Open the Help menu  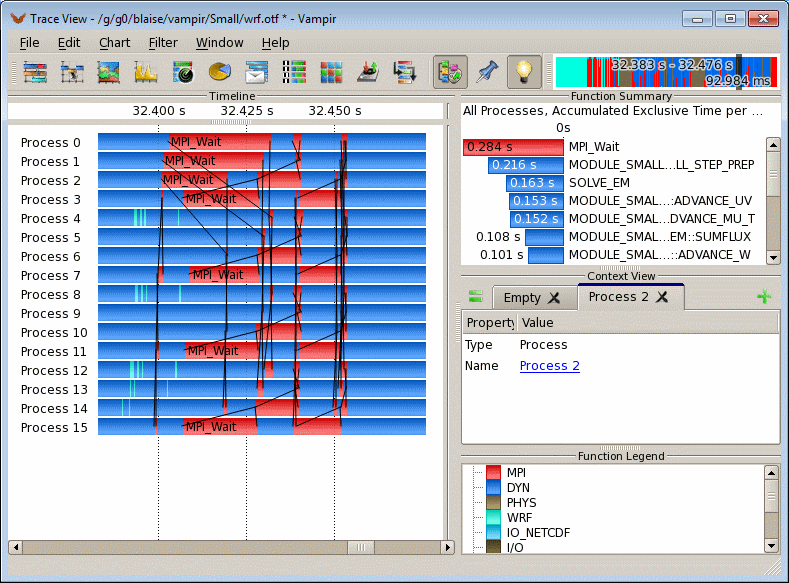point(275,43)
